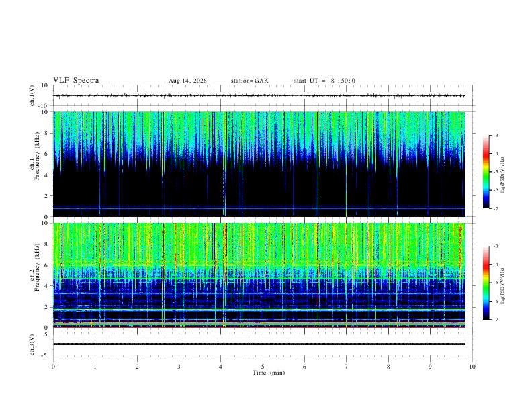Click the Aug.14, 2026 date label
Viewport: 532px width, 411px height.
(187, 81)
